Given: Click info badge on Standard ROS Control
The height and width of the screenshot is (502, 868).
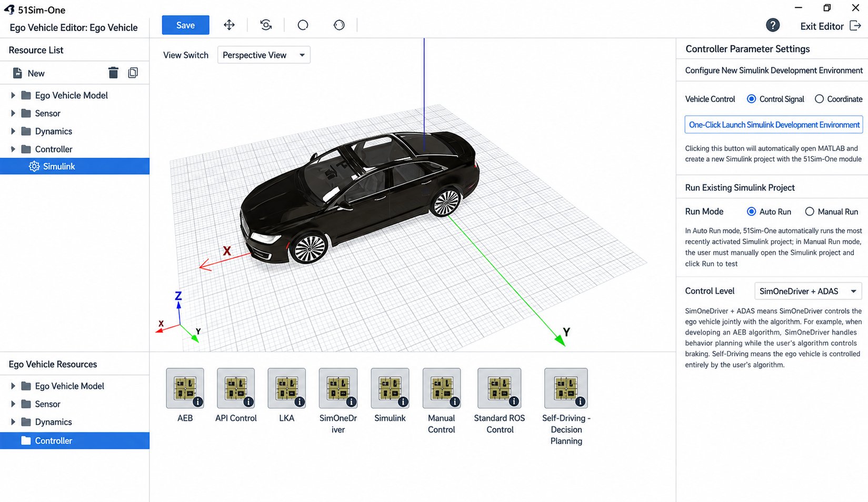Looking at the screenshot, I should pos(514,402).
